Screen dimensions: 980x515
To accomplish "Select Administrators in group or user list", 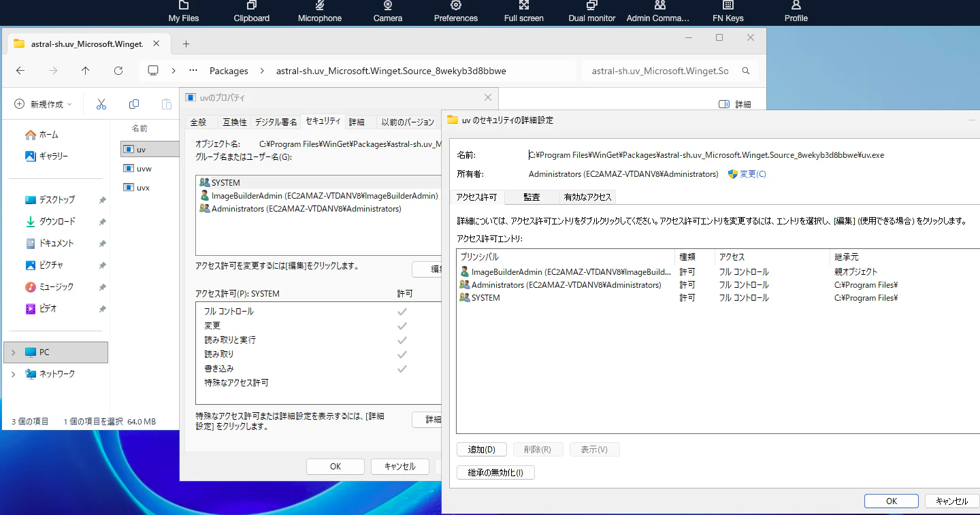I will [320, 209].
